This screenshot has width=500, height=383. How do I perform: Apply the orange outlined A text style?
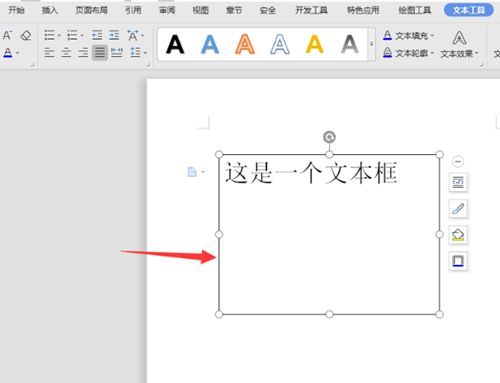245,44
